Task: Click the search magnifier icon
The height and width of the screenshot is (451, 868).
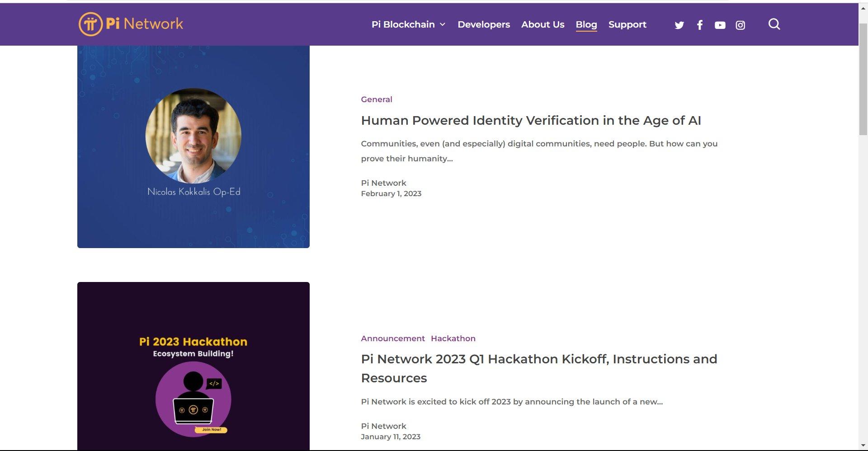Action: coord(774,24)
